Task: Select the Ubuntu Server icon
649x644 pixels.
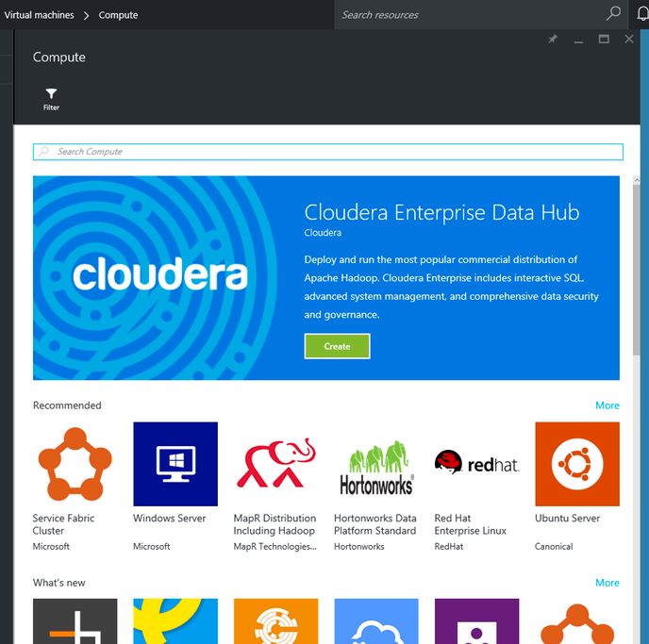Action: [x=577, y=464]
